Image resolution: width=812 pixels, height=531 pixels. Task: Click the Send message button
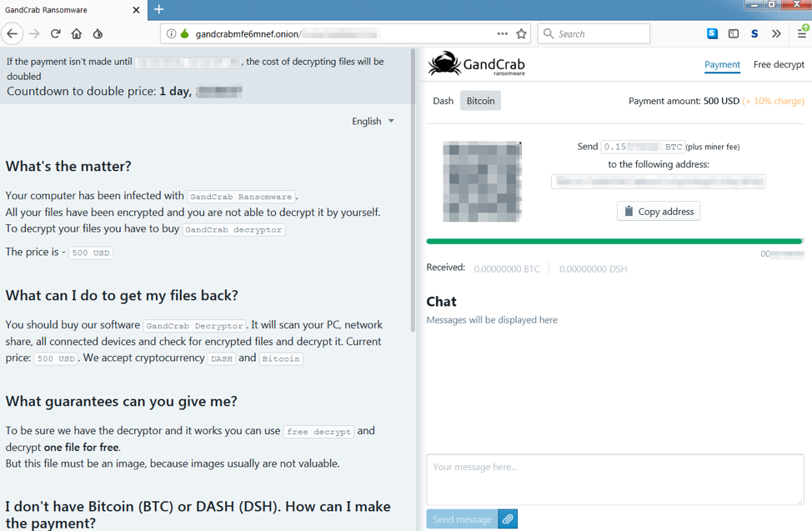462,519
